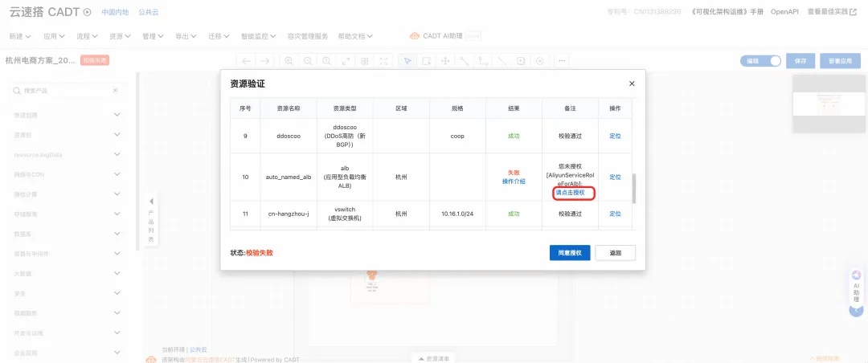Open the 迁移 menu
Viewport: 868px width, 363px height.
click(x=219, y=36)
